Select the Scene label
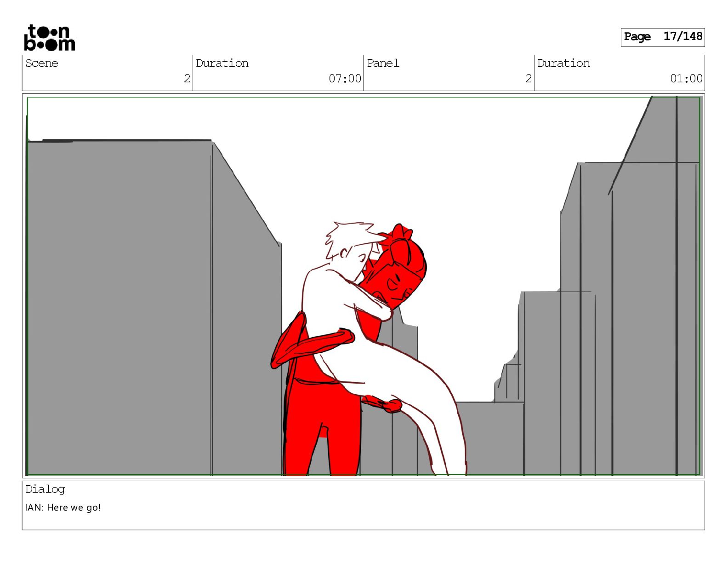 (x=42, y=63)
